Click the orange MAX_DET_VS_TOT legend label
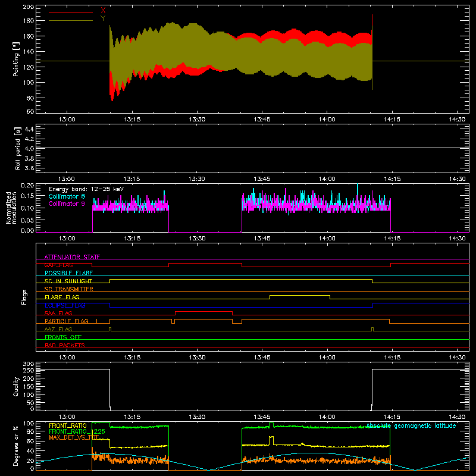 point(74,437)
